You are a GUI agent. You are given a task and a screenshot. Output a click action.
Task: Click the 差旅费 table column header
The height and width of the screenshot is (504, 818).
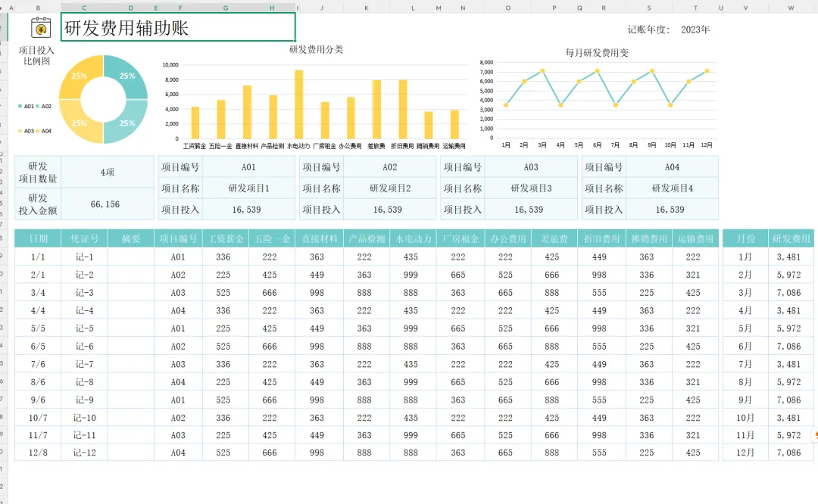click(554, 238)
